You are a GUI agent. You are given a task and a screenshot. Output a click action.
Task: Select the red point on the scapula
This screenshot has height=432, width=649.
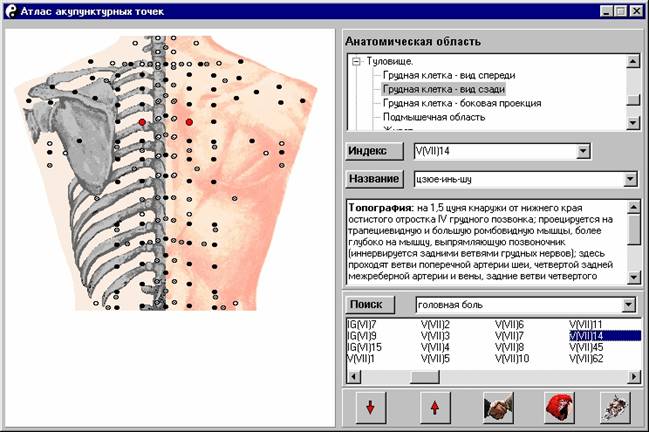pyautogui.click(x=142, y=121)
